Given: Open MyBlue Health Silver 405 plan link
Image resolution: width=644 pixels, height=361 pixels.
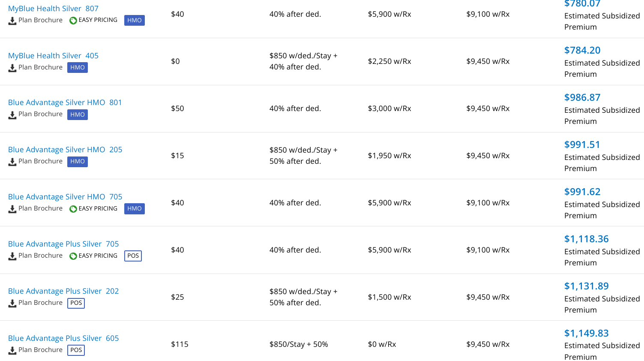Looking at the screenshot, I should tap(53, 56).
